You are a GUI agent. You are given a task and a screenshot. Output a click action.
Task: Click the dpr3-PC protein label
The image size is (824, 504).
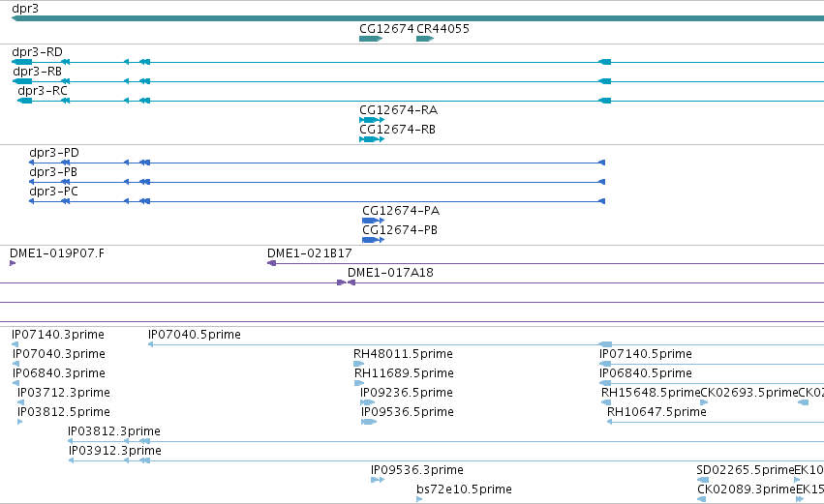(53, 192)
